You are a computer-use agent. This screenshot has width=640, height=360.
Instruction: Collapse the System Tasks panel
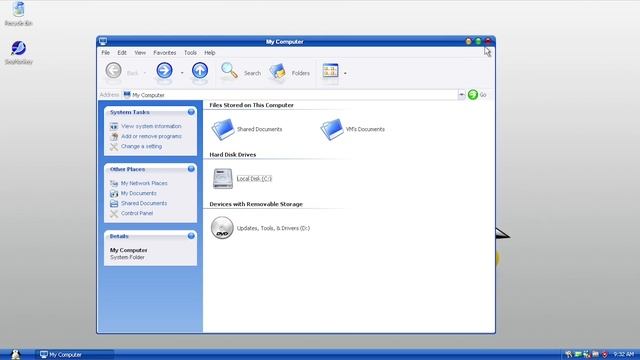pyautogui.click(x=191, y=112)
